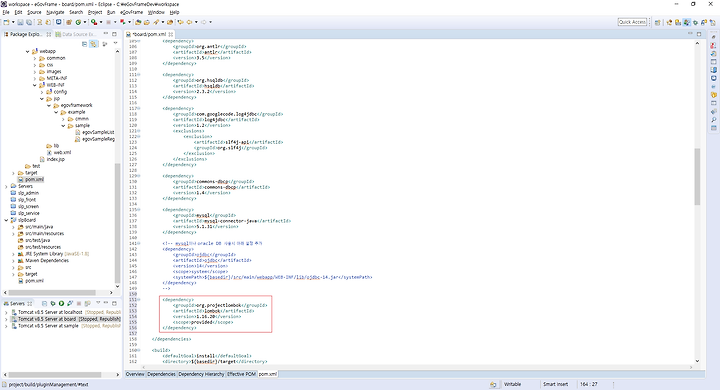The image size is (720, 390).
Task: Open the Package Explorer View Menu arrow
Action: coord(115,44)
